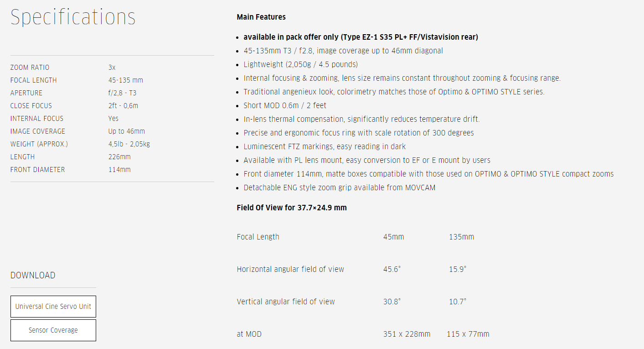Click the Universal Cine Servo Unit download button
The height and width of the screenshot is (349, 644).
coord(53,307)
